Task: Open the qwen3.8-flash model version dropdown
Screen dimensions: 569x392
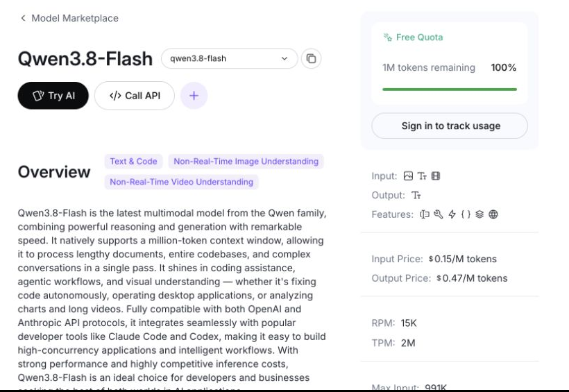Action: click(230, 58)
